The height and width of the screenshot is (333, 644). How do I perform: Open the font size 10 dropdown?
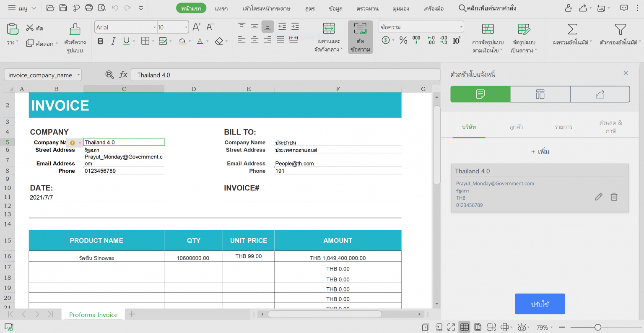click(x=186, y=27)
